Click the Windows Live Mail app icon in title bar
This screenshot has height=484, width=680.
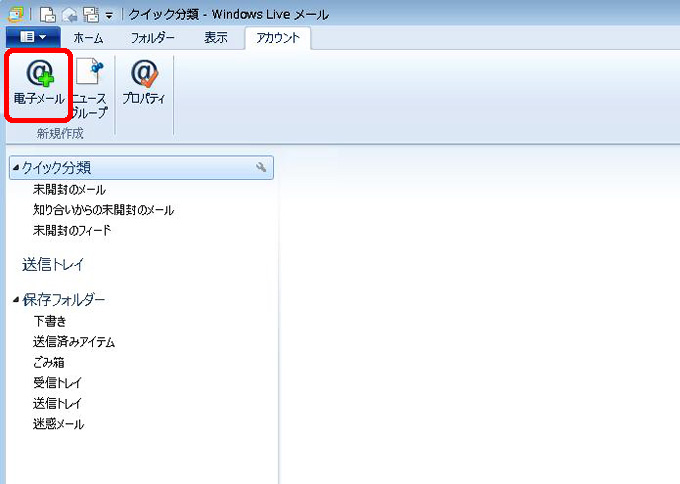coord(16,14)
